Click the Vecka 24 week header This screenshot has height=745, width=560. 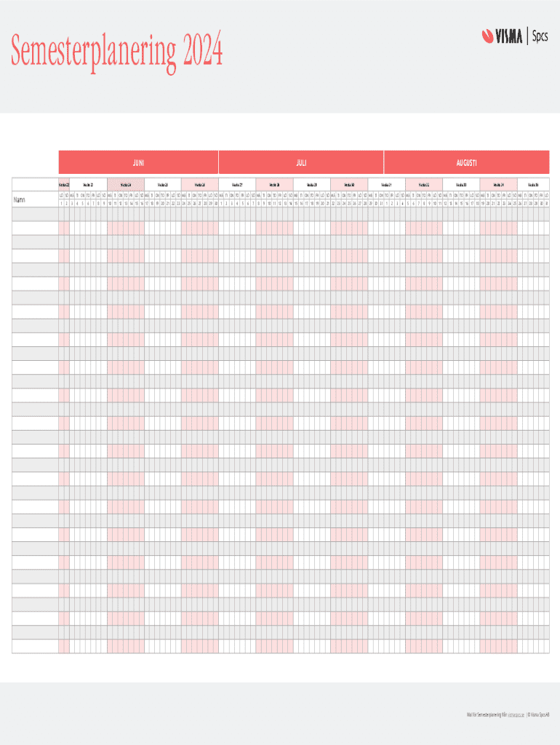(x=125, y=185)
